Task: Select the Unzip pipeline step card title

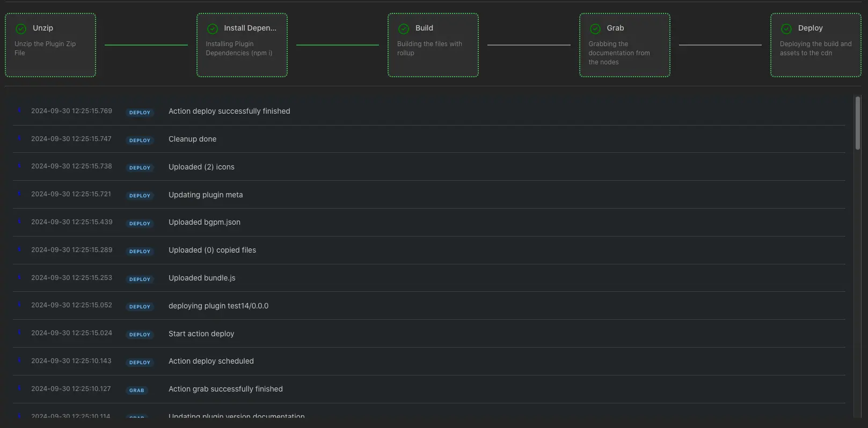Action: [43, 28]
